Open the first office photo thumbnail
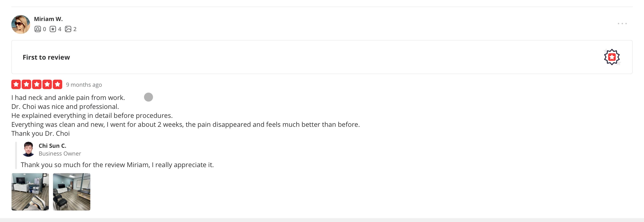The width and height of the screenshot is (644, 222). (x=30, y=192)
